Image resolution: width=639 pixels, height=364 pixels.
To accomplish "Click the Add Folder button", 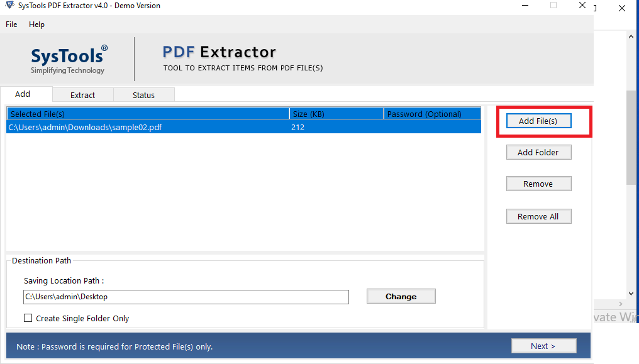I will click(x=538, y=152).
